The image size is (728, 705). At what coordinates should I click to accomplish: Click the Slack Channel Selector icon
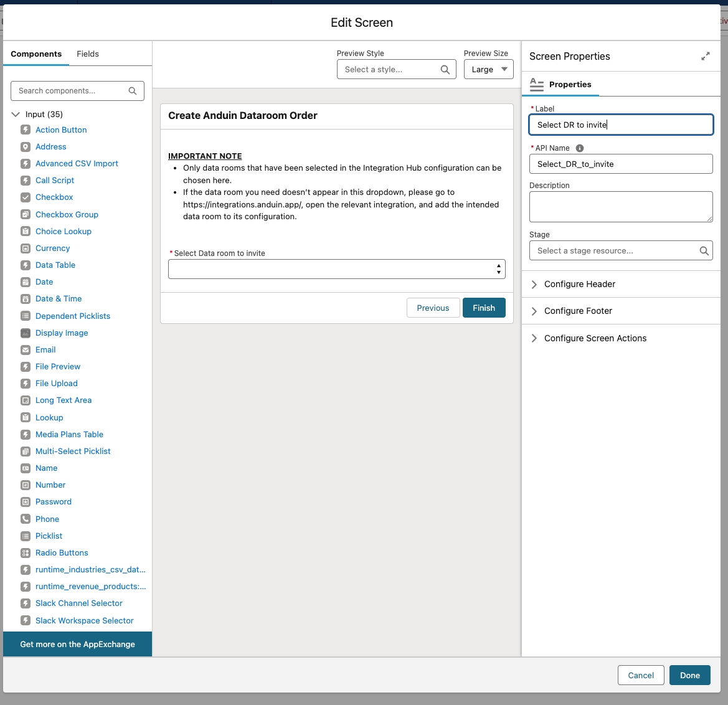(x=26, y=603)
